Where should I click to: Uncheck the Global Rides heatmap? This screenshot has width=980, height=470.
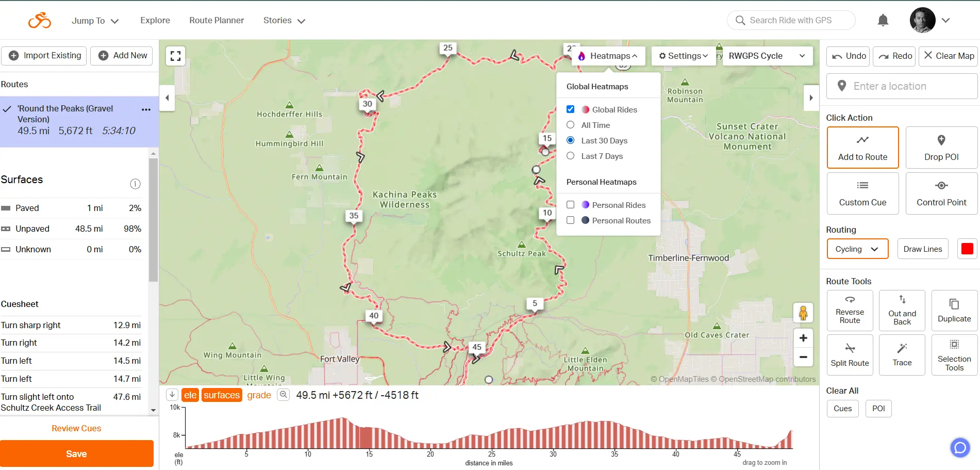coord(570,109)
